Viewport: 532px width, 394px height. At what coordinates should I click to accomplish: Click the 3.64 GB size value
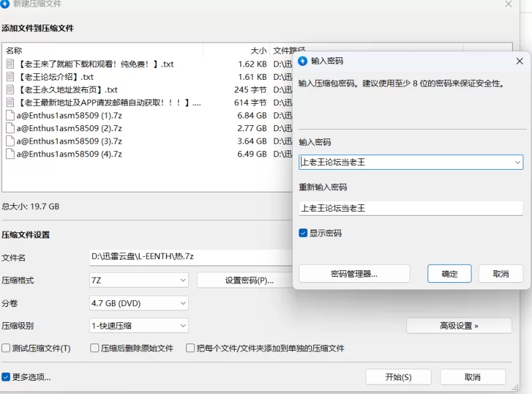252,141
